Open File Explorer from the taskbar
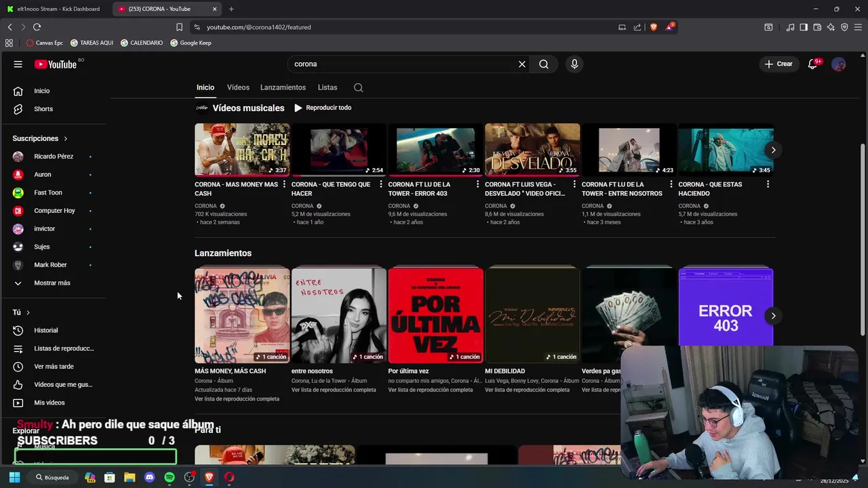The image size is (868, 488). click(x=130, y=477)
